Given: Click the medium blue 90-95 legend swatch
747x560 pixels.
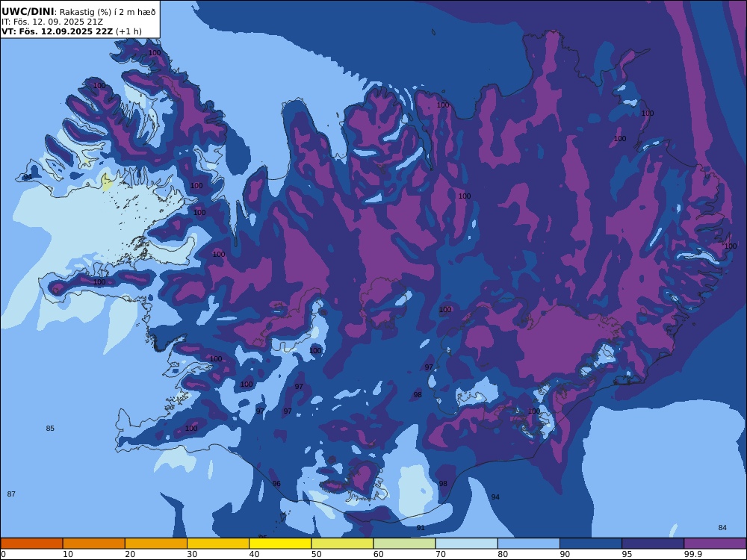Looking at the screenshot, I should [x=591, y=544].
